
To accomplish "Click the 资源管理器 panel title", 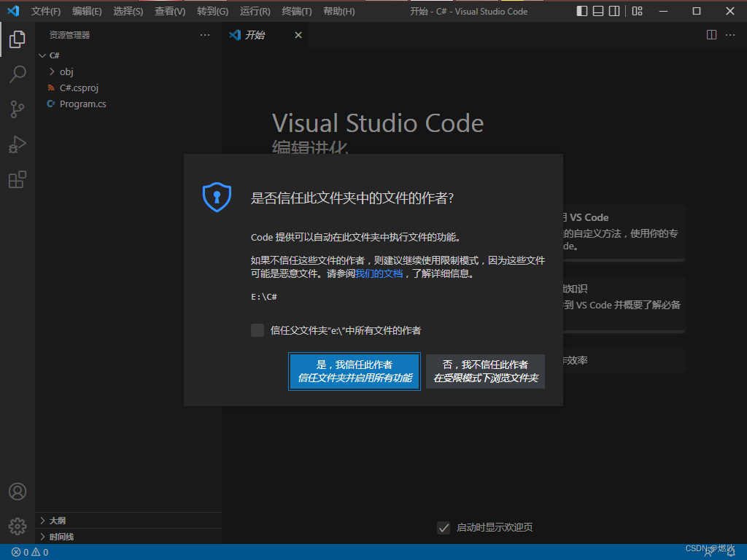I will click(x=69, y=35).
